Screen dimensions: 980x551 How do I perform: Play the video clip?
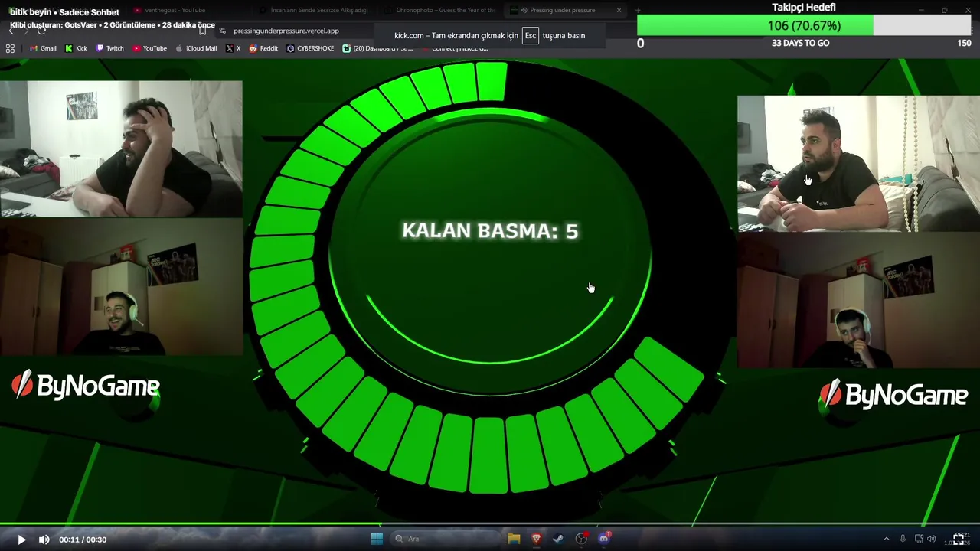pyautogui.click(x=21, y=540)
